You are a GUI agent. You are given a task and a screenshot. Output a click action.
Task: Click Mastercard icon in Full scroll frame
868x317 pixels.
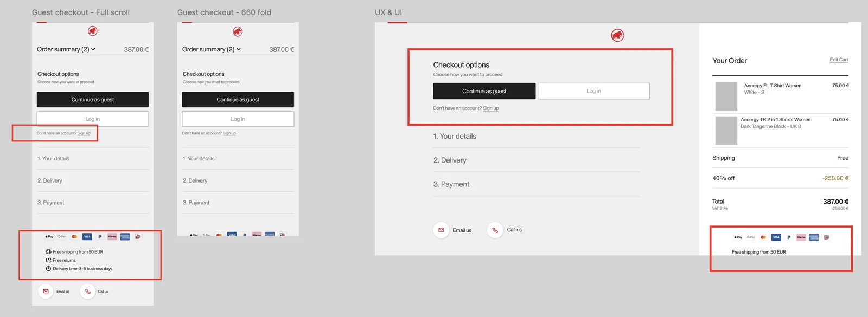coord(74,237)
